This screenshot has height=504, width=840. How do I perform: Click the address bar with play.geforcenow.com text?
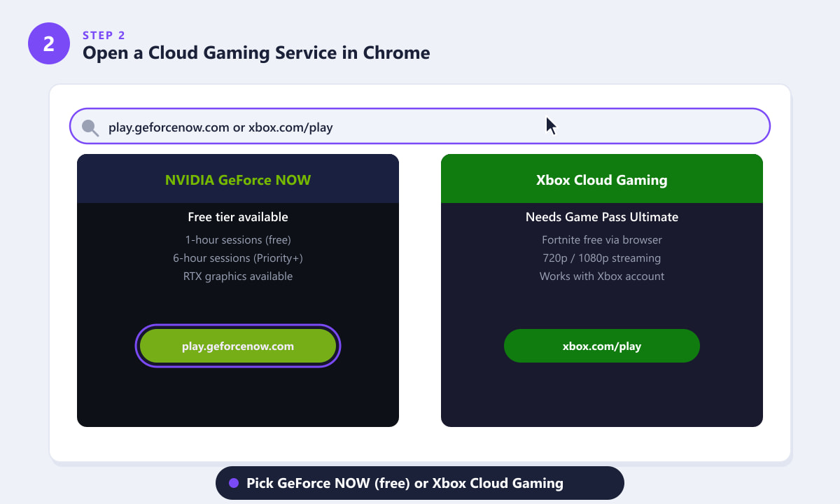click(420, 126)
